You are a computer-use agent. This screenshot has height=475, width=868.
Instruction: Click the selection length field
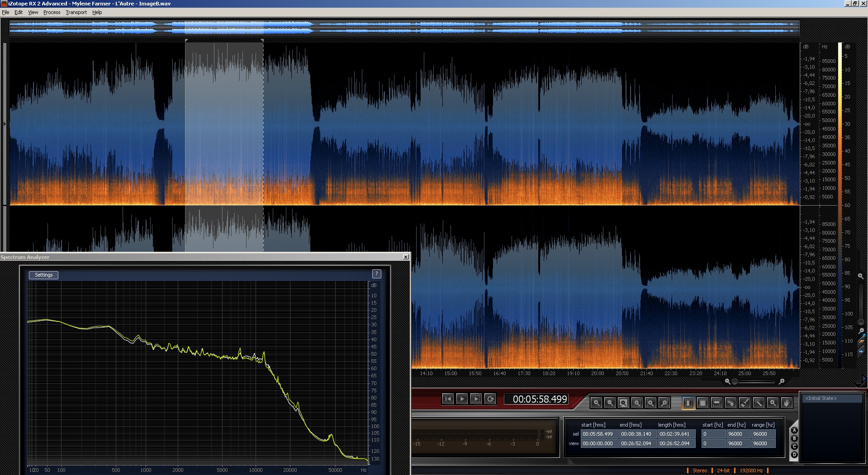(676, 434)
